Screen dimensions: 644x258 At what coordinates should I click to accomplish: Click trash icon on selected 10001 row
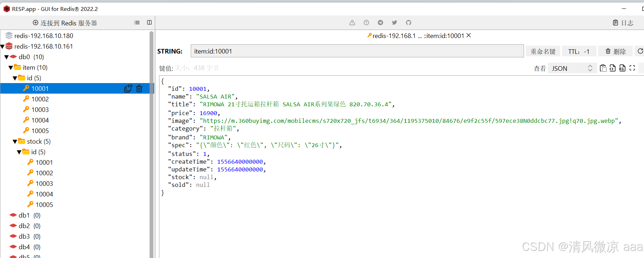(139, 88)
